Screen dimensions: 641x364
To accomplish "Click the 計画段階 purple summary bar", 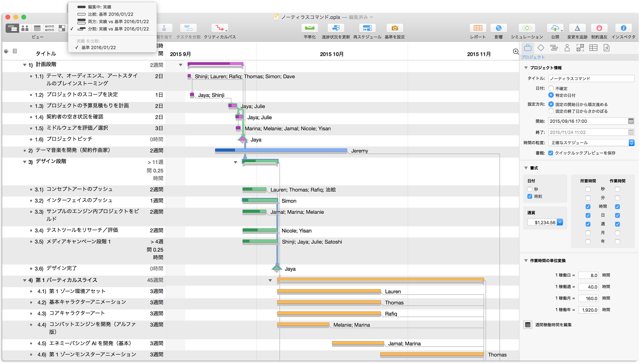I will [215, 64].
